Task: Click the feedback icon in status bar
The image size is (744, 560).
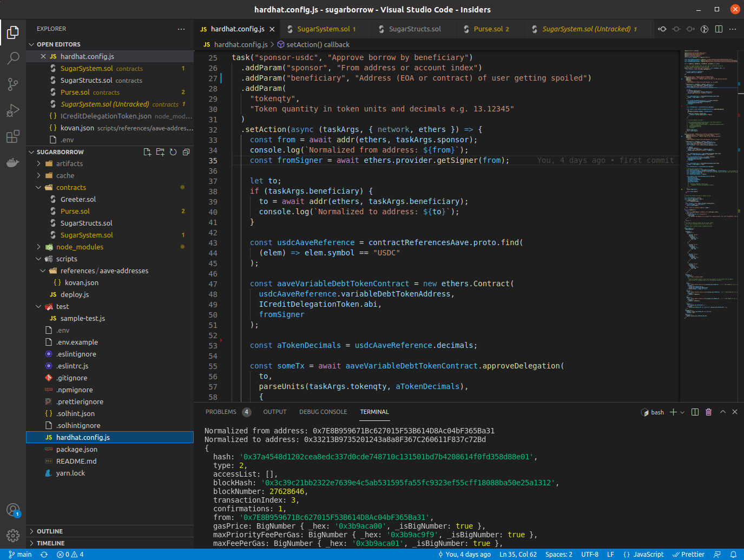Action: 717,555
